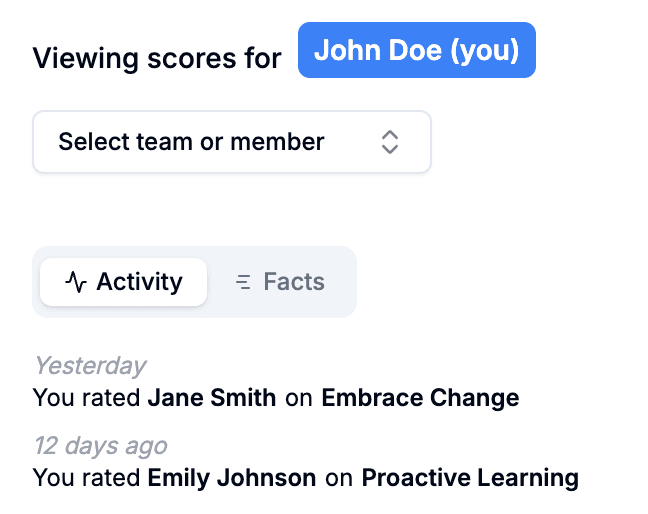Click the 12 days ago timestamp
This screenshot has height=514, width=648.
click(100, 446)
